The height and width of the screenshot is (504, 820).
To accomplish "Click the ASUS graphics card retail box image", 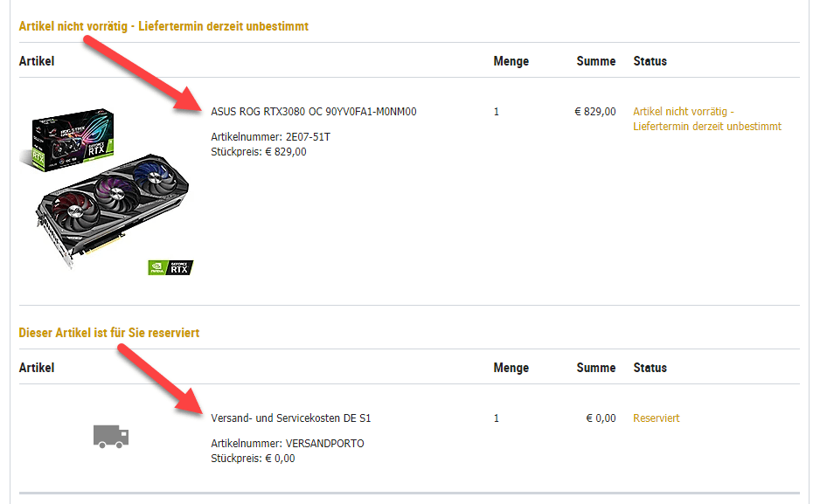I will point(73,139).
